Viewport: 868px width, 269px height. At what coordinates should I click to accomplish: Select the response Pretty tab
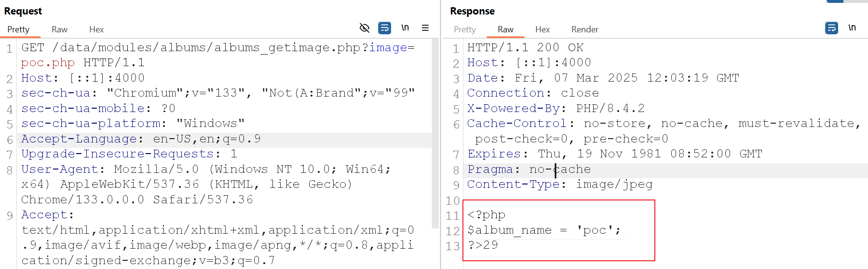point(464,29)
